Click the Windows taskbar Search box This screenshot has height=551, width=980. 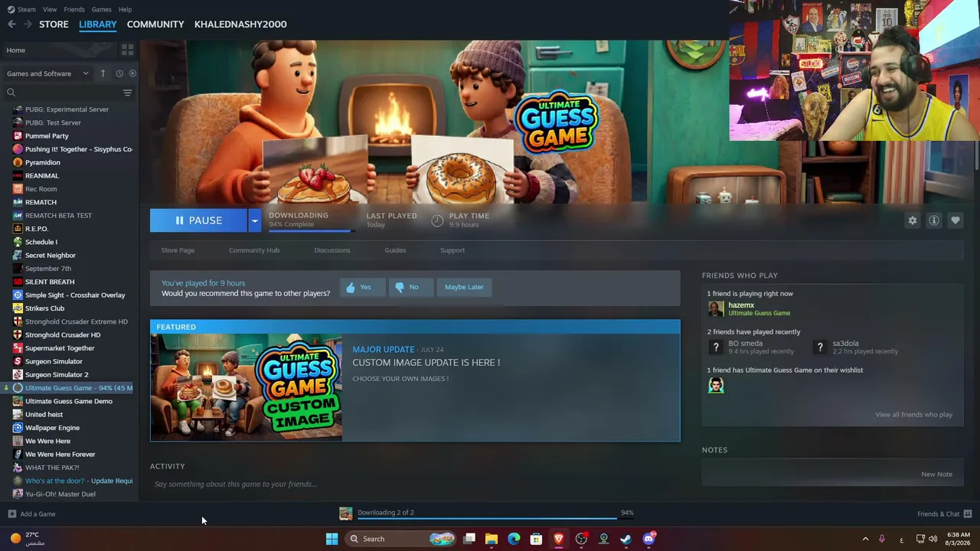(401, 539)
